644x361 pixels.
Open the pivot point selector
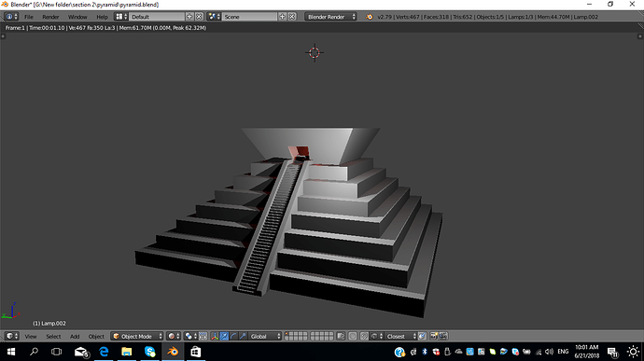[190, 336]
